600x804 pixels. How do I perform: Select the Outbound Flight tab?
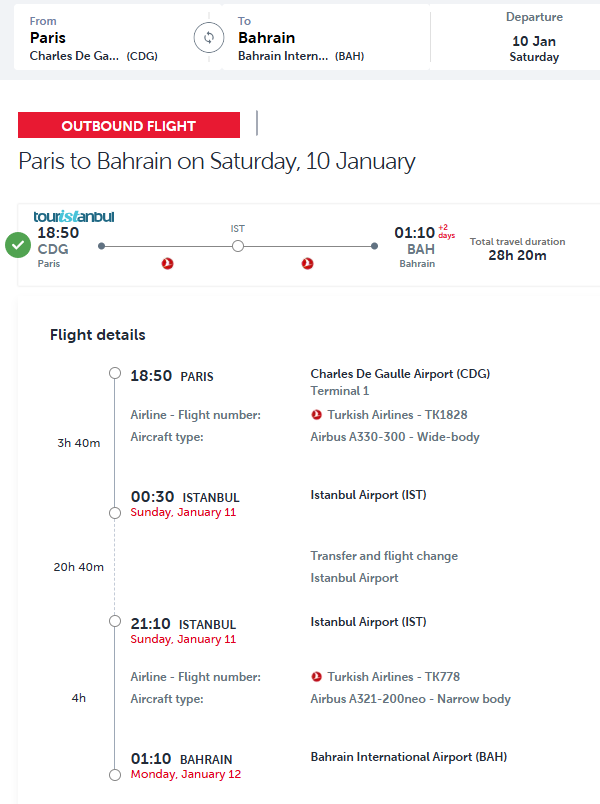tap(129, 126)
